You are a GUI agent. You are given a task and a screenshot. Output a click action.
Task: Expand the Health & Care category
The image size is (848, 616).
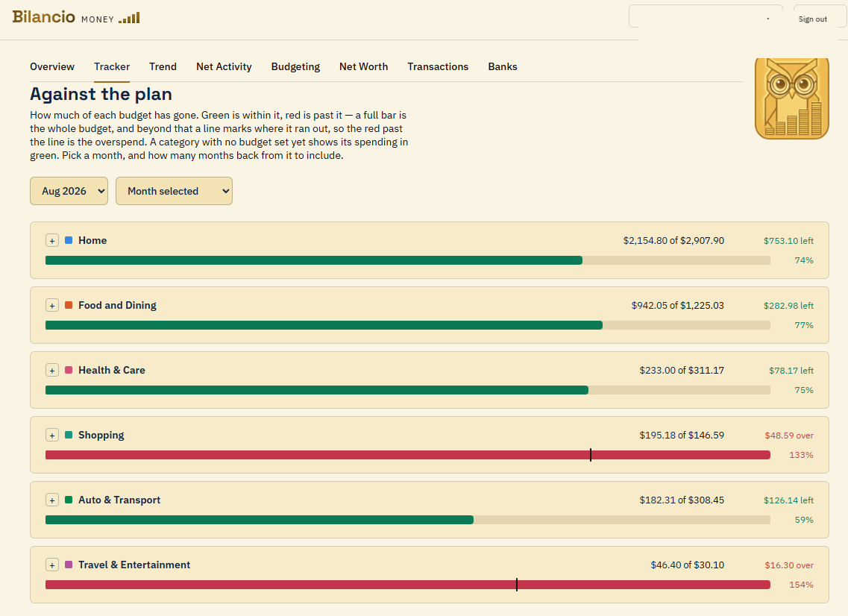tap(52, 371)
